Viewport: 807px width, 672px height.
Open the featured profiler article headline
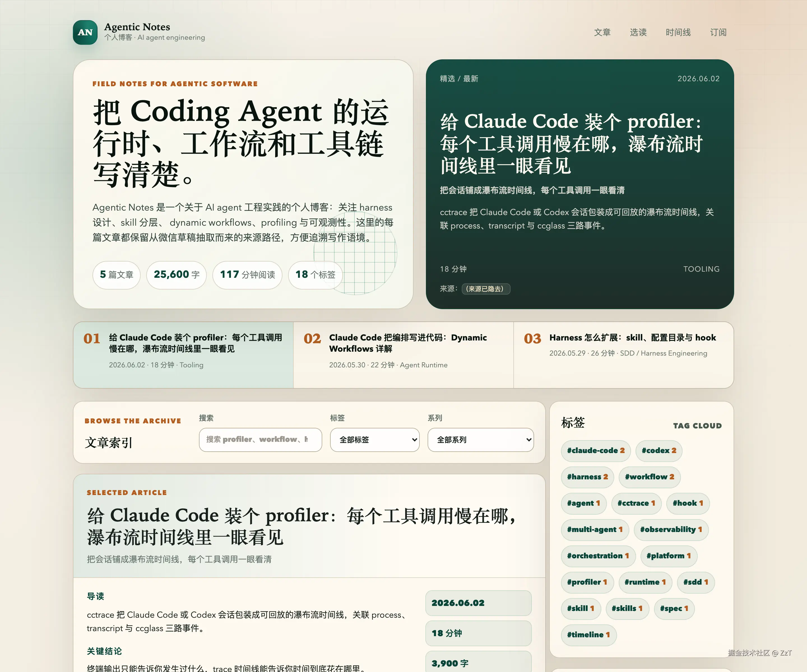[571, 144]
